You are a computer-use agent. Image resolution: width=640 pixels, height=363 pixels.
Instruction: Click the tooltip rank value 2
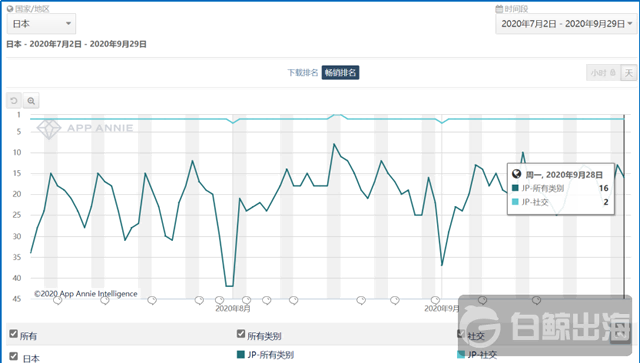(606, 202)
